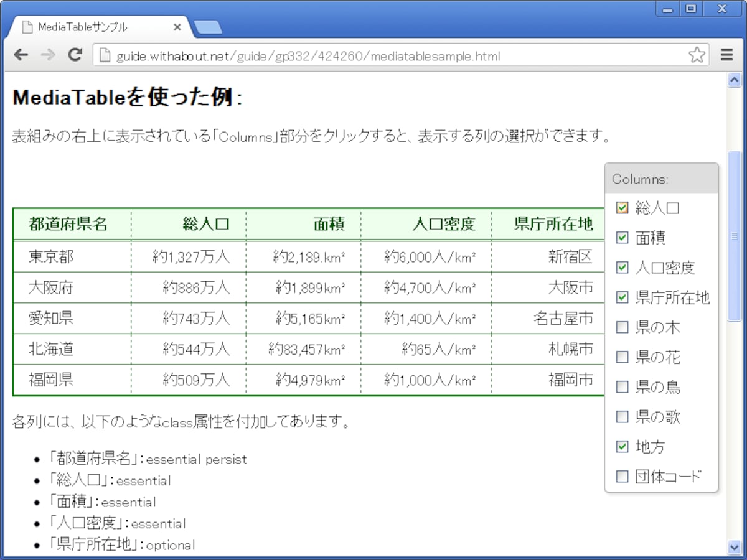747x560 pixels.
Task: Select the 福岡県 table cell
Action: point(72,380)
